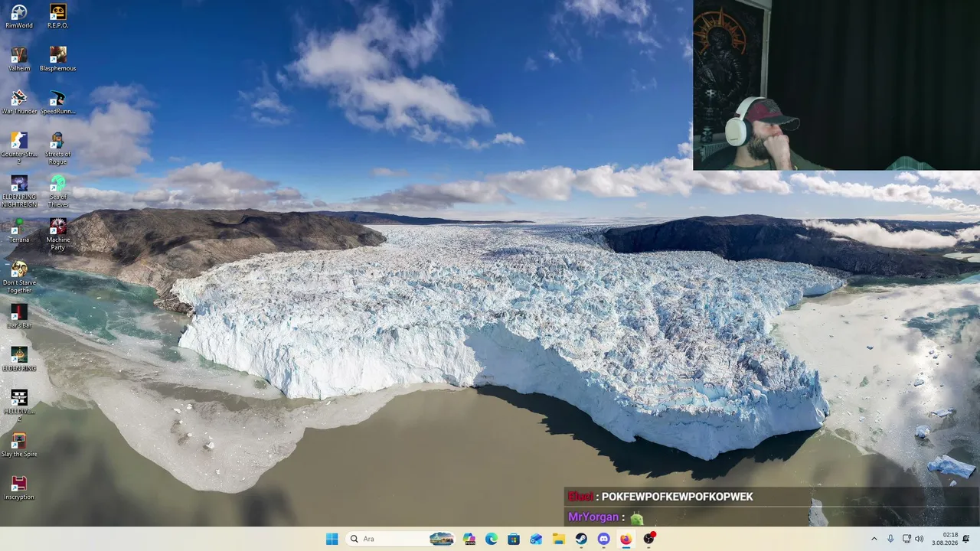This screenshot has height=551, width=980.
Task: Click the taskbar search box labeled Ara
Action: coord(400,539)
